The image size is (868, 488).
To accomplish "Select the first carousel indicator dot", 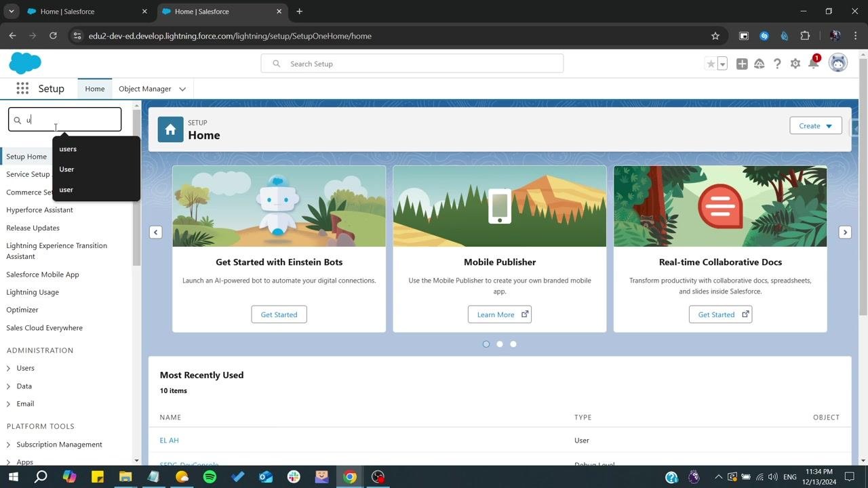I will 486,344.
